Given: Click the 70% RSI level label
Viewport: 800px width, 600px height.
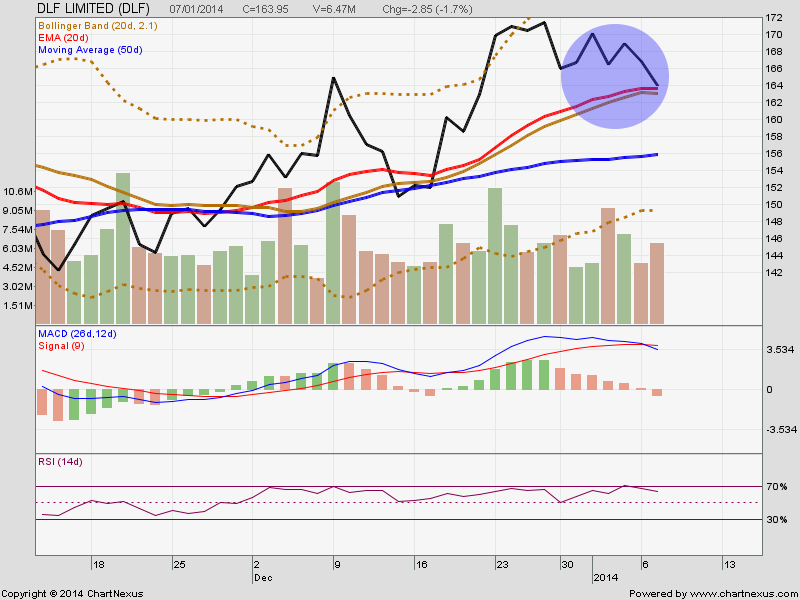Looking at the screenshot, I should 777,487.
